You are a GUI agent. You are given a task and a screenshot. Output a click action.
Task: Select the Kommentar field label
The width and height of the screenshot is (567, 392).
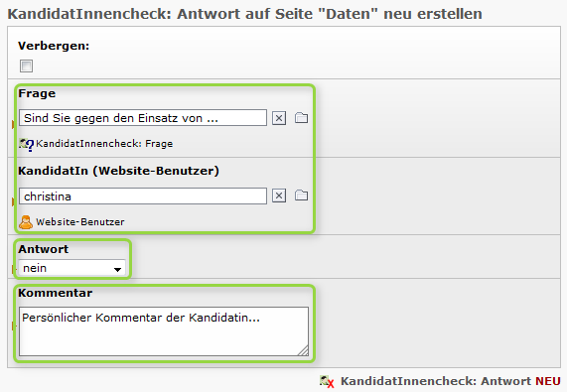(55, 293)
